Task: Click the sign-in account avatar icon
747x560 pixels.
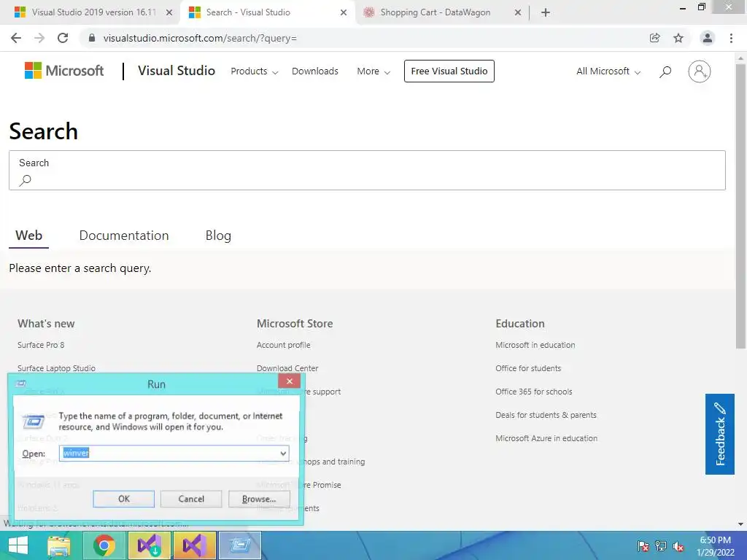Action: [700, 71]
